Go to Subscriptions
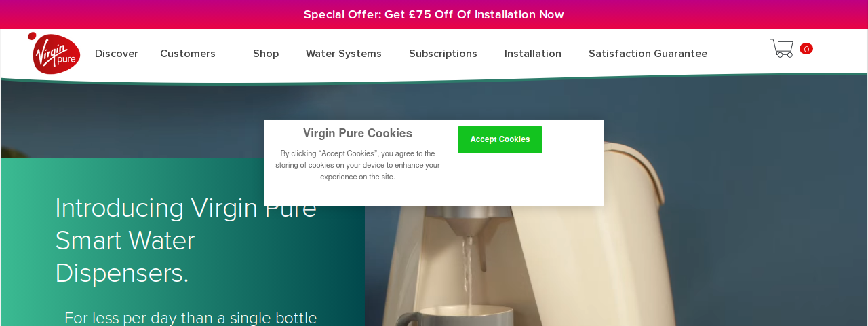Viewport: 868px width, 326px height. coord(443,54)
